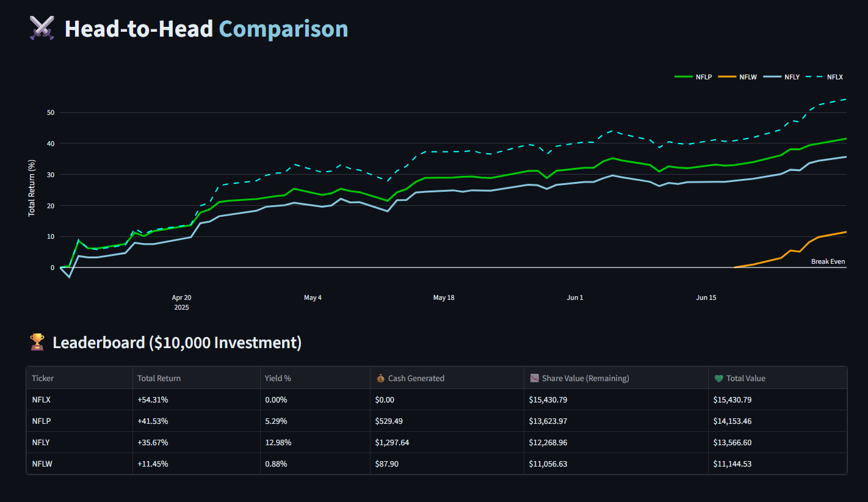Click the money bag icon in Cash Generated header
868x502 pixels.
point(380,378)
